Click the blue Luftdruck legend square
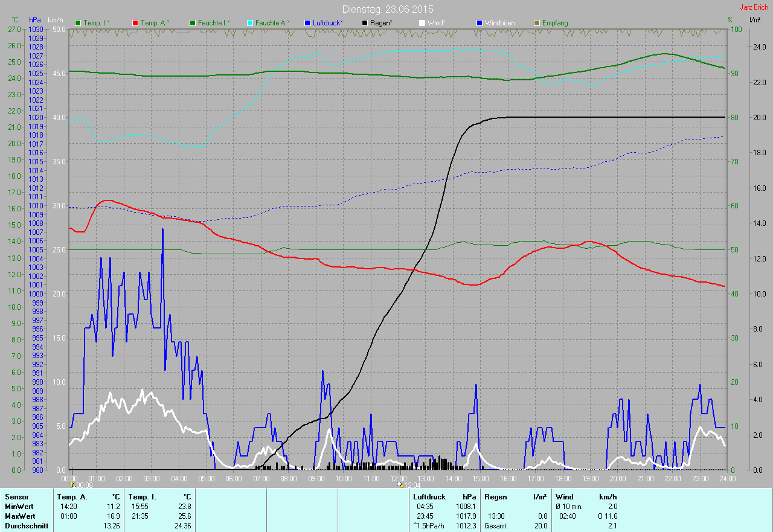 [x=307, y=23]
